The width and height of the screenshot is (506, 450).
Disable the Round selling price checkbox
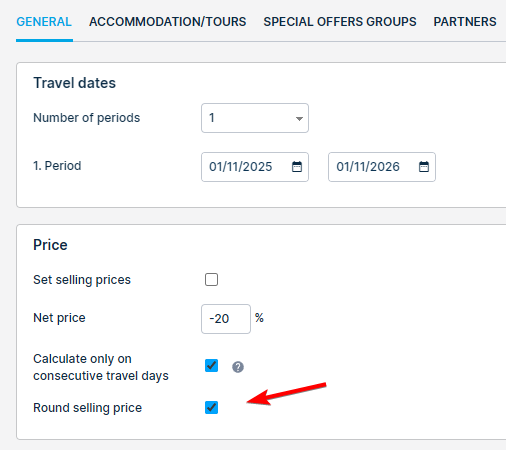pyautogui.click(x=211, y=407)
